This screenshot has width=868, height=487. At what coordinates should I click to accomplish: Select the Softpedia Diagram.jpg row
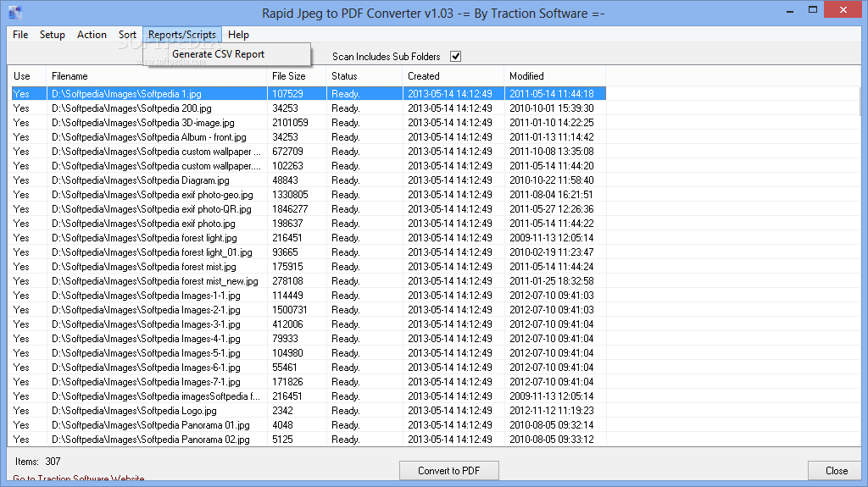pyautogui.click(x=309, y=180)
